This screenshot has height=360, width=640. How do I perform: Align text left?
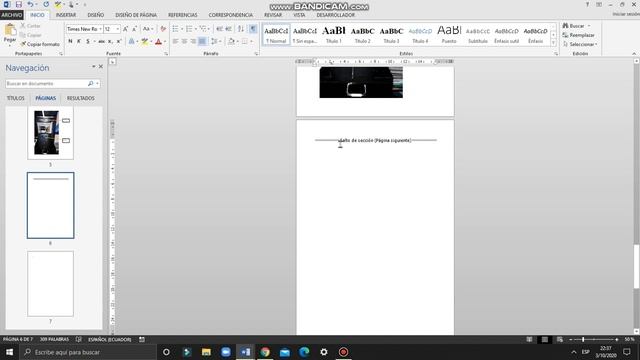click(176, 41)
